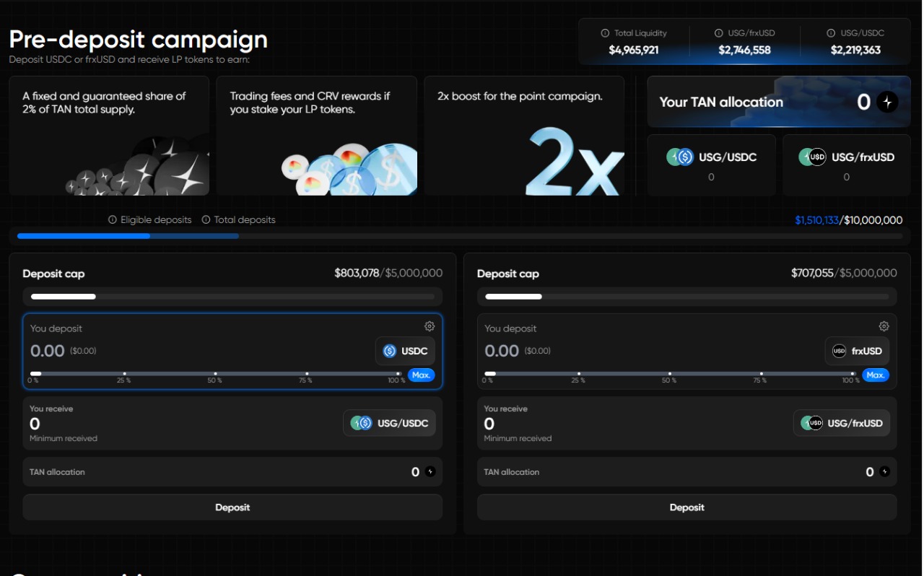Click the frxUSD deposit cap progress bar

(x=687, y=297)
